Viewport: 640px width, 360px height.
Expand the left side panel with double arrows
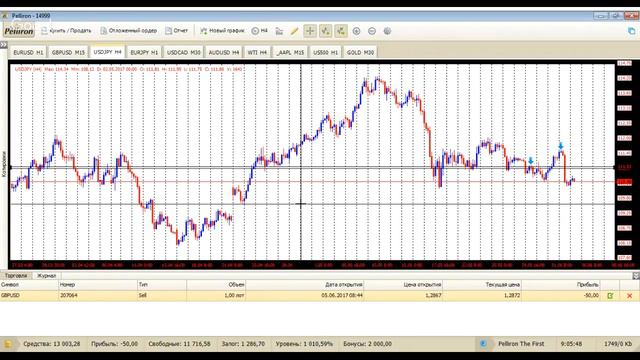click(4, 44)
